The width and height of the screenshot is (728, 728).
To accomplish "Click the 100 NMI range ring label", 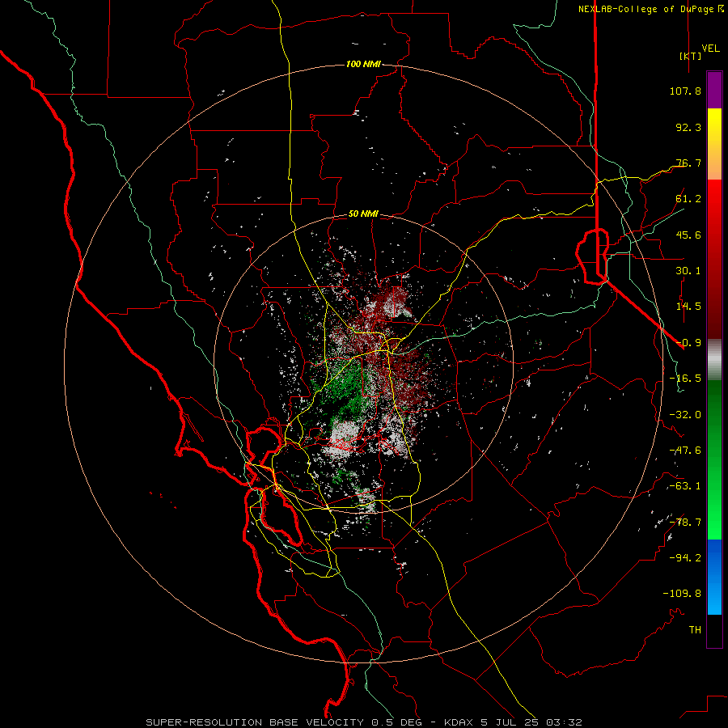I will pyautogui.click(x=363, y=64).
